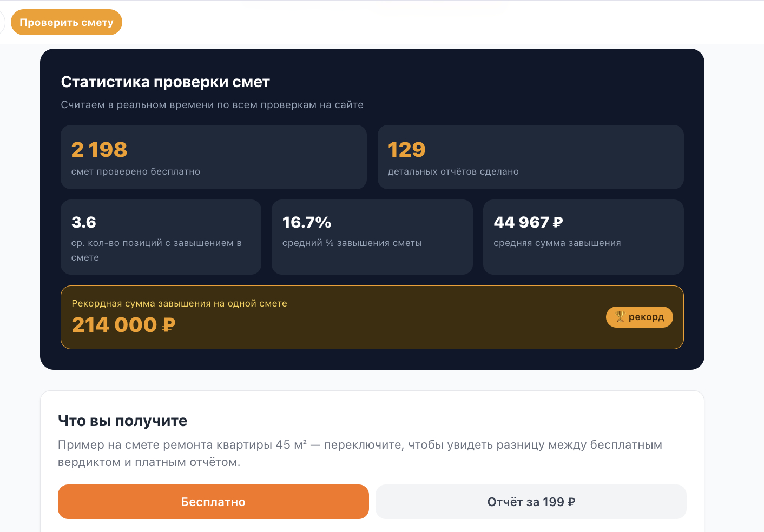Viewport: 764px width, 532px height.
Task: Click the trophy icon in the рекорд badge
Action: (x=620, y=317)
